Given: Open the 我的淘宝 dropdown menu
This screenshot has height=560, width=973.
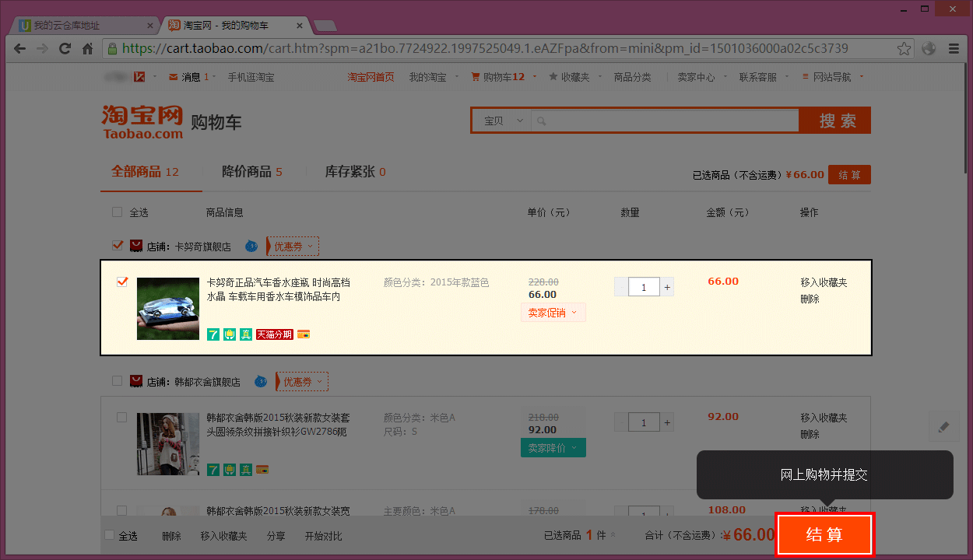Looking at the screenshot, I should [x=433, y=77].
